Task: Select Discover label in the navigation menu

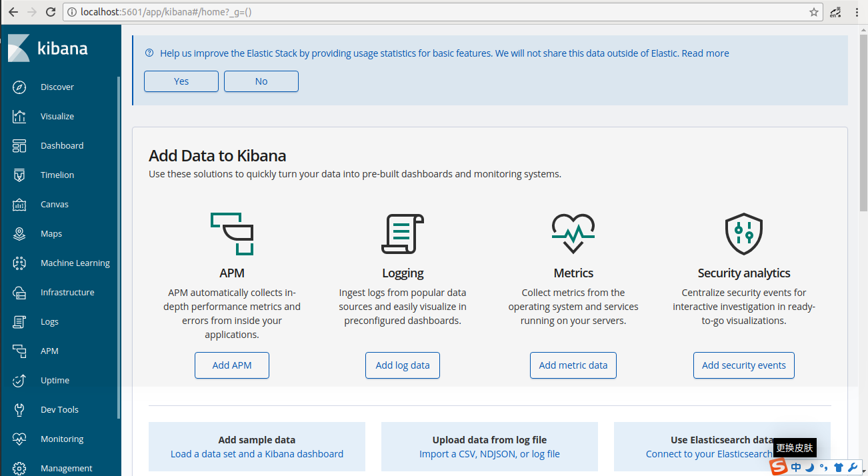Action: tap(57, 87)
